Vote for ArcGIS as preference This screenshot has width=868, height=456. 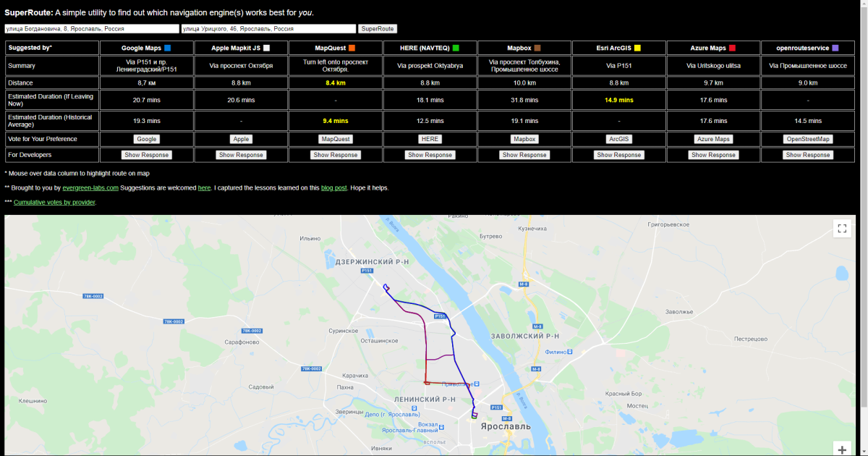pos(618,139)
